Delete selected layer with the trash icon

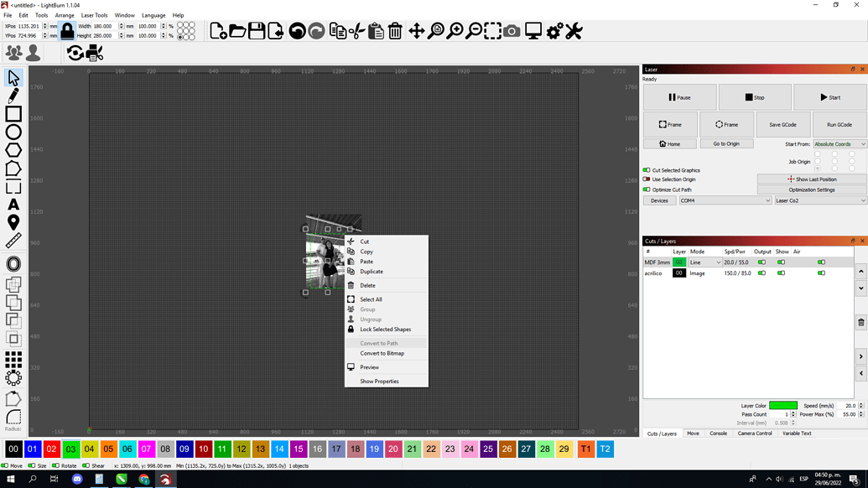(x=860, y=324)
